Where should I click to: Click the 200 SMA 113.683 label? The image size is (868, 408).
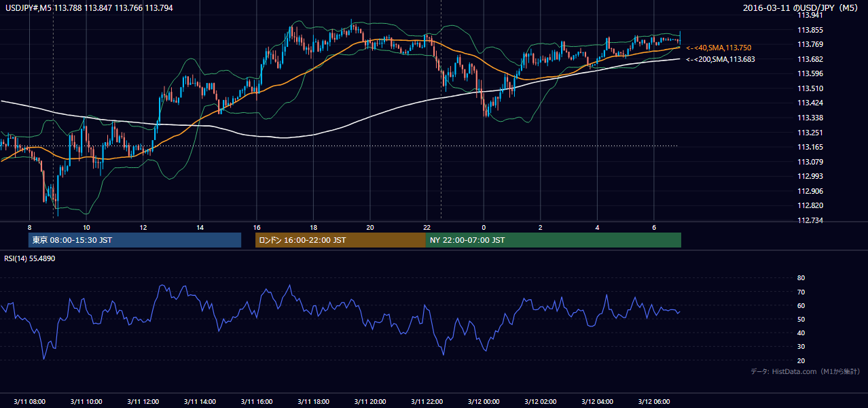pyautogui.click(x=720, y=59)
